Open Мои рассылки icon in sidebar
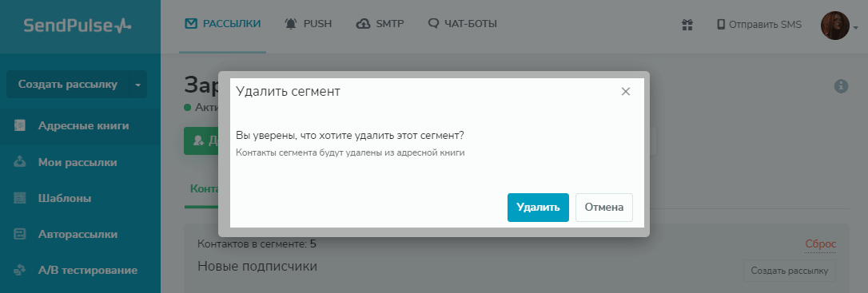The width and height of the screenshot is (868, 293). click(x=20, y=162)
